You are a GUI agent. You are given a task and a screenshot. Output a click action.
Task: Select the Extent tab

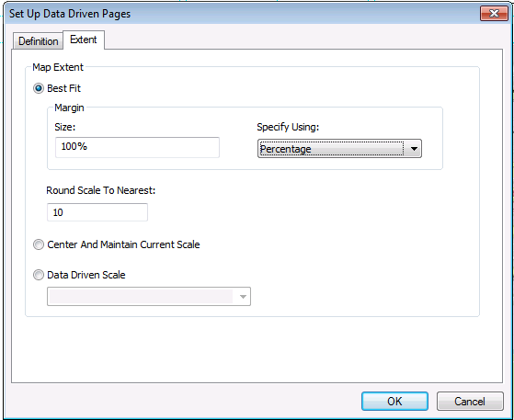(x=84, y=40)
